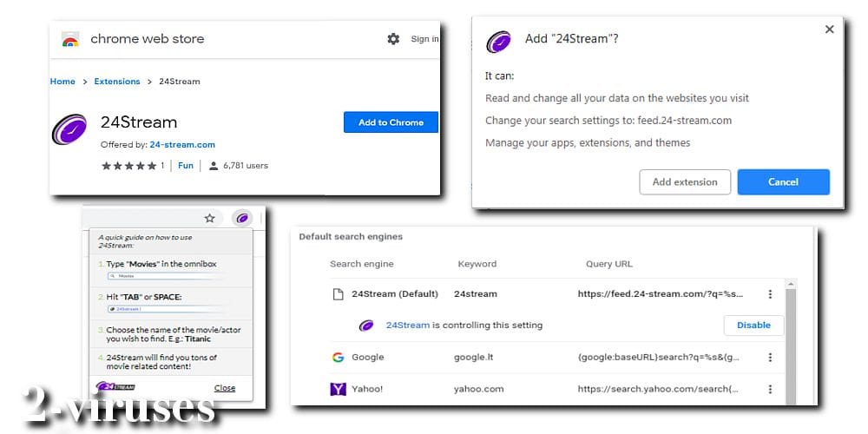Click the 24Stream extension toolbar icon

[242, 218]
